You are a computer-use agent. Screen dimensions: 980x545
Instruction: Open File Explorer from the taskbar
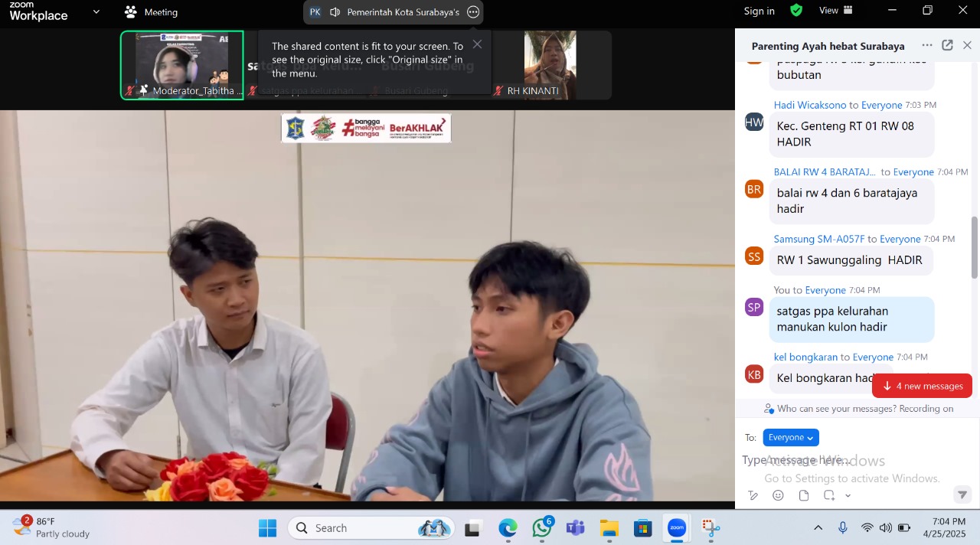[x=609, y=528]
